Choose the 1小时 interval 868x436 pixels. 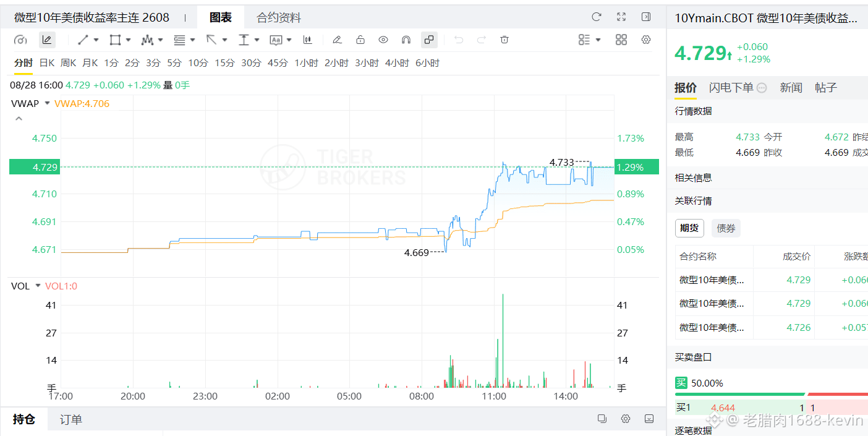(x=306, y=63)
